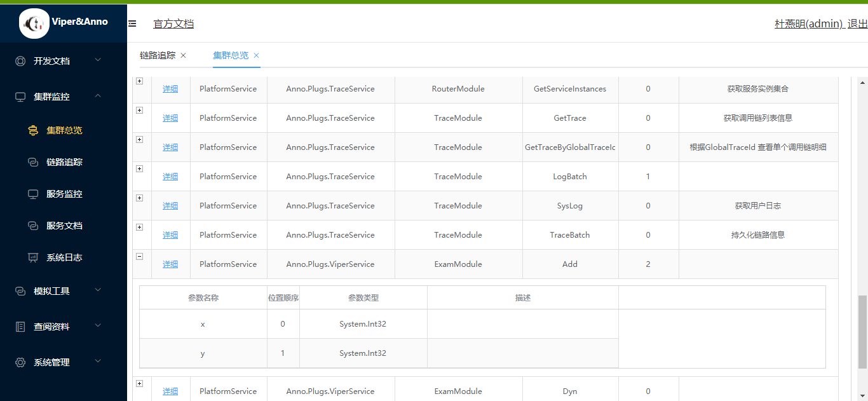Screen dimensions: 868x401
Task: Click the 获取用户日志 description cell
Action: click(758, 206)
